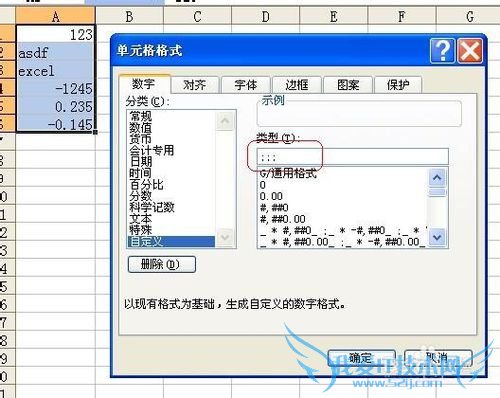Click cell containing asdf

click(55, 52)
